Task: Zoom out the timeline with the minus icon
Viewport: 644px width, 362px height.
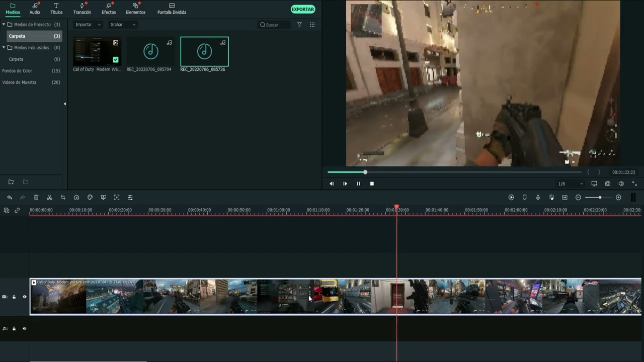Action: [x=578, y=198]
